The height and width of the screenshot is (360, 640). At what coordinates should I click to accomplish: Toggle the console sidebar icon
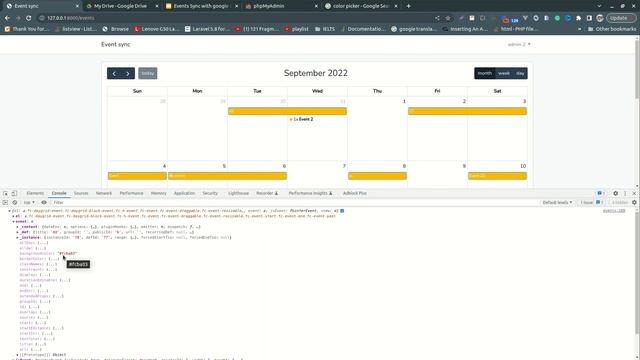tap(5, 202)
